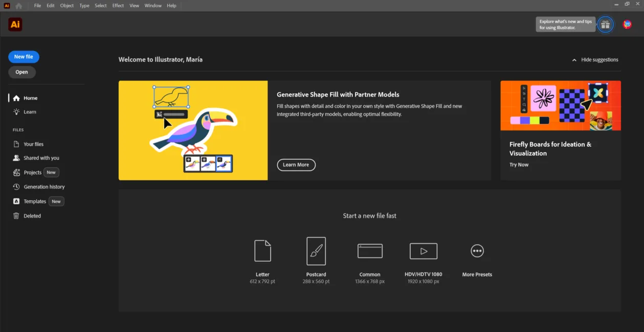The height and width of the screenshot is (332, 644).
Task: Create a Letter 612 x 792 pt document
Action: [262, 260]
